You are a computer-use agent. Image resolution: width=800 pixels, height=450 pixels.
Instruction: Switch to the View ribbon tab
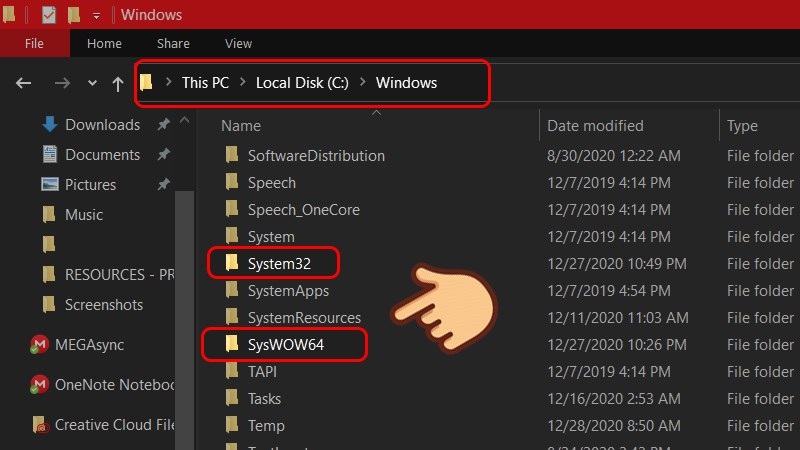[x=238, y=43]
